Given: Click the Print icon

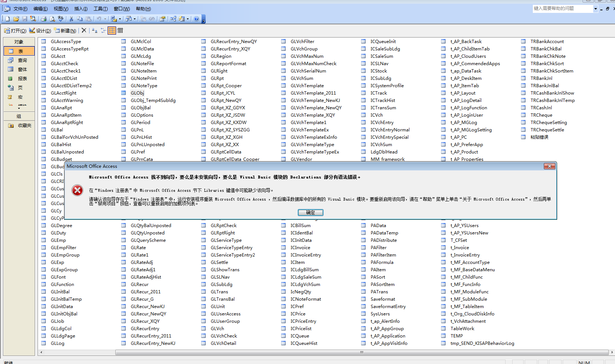Looking at the screenshot, I should coord(44,19).
